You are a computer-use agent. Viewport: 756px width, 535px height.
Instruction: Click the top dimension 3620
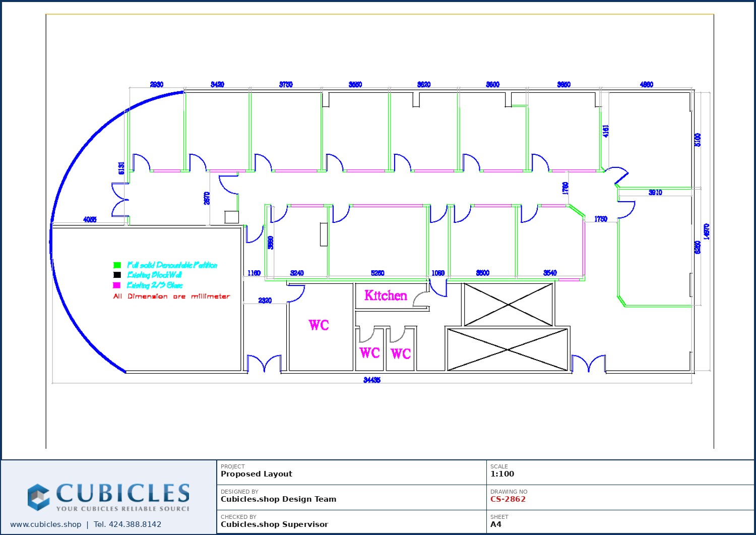424,84
